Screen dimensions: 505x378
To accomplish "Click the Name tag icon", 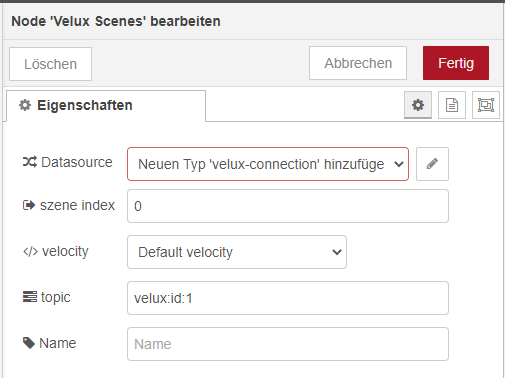I will 29,343.
